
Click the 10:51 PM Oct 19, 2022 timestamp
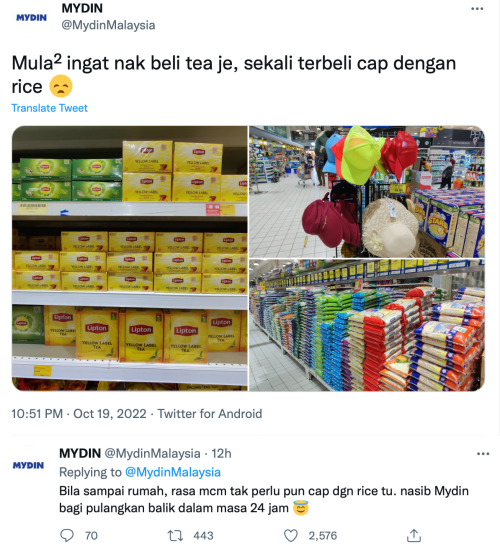pos(79,414)
